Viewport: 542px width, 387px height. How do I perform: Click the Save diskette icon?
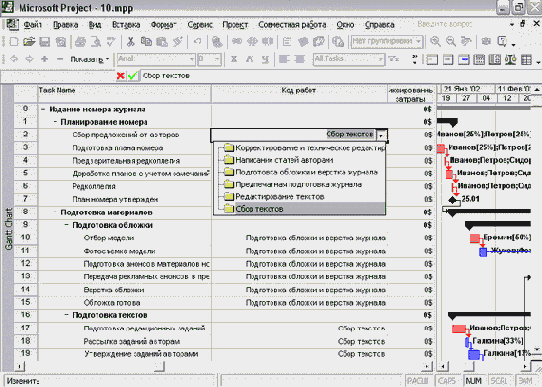point(45,42)
